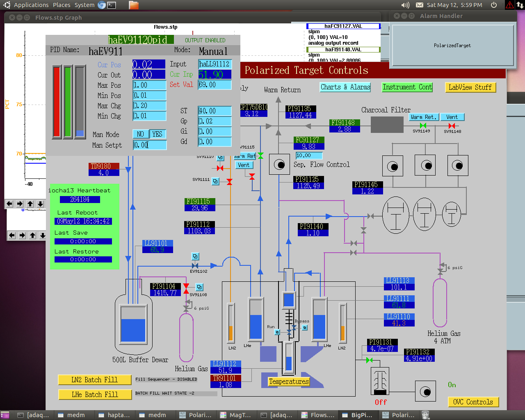Open the OVC Controls button
Viewport: 525px width, 420px height.
[473, 402]
